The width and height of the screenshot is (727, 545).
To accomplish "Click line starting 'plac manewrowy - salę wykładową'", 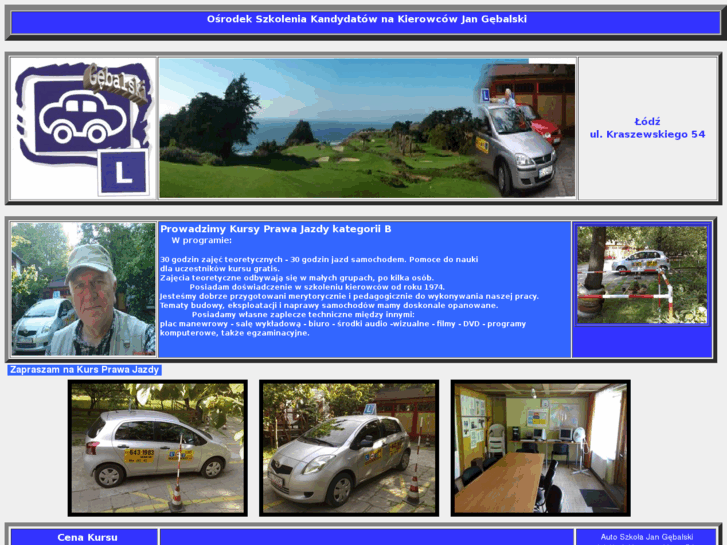I will [x=343, y=324].
